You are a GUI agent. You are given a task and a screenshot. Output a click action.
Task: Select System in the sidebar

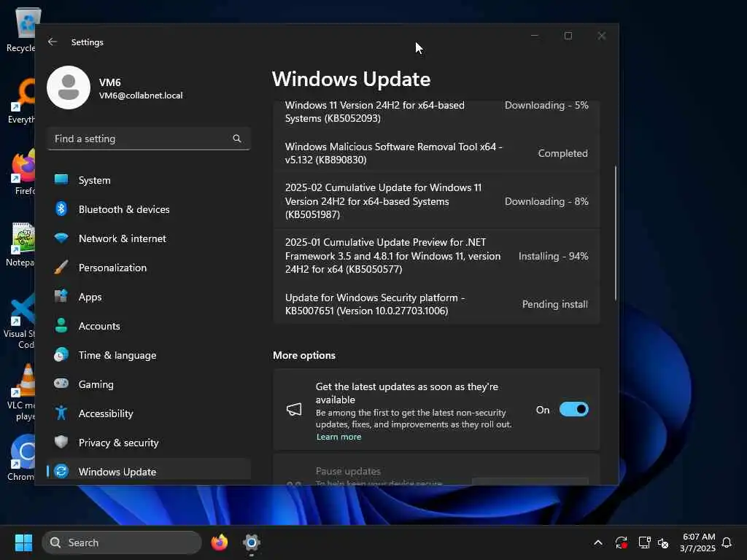pyautogui.click(x=149, y=180)
